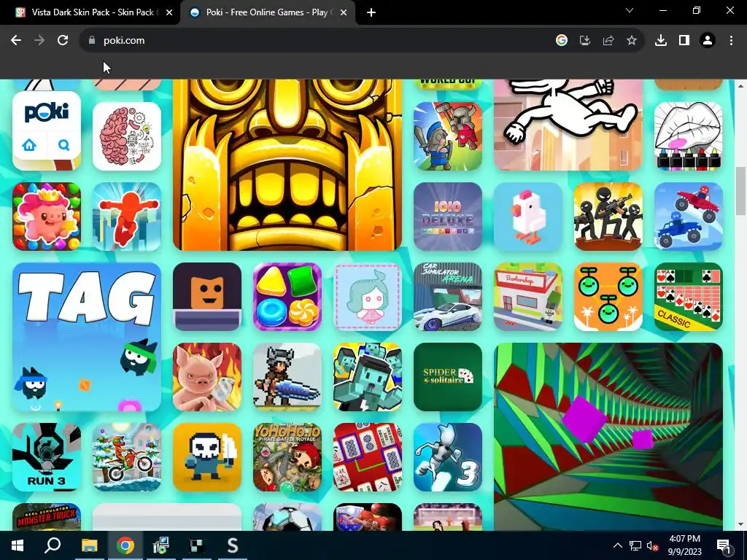Show hidden system tray icons
Viewport: 747px width, 560px height.
pos(617,545)
